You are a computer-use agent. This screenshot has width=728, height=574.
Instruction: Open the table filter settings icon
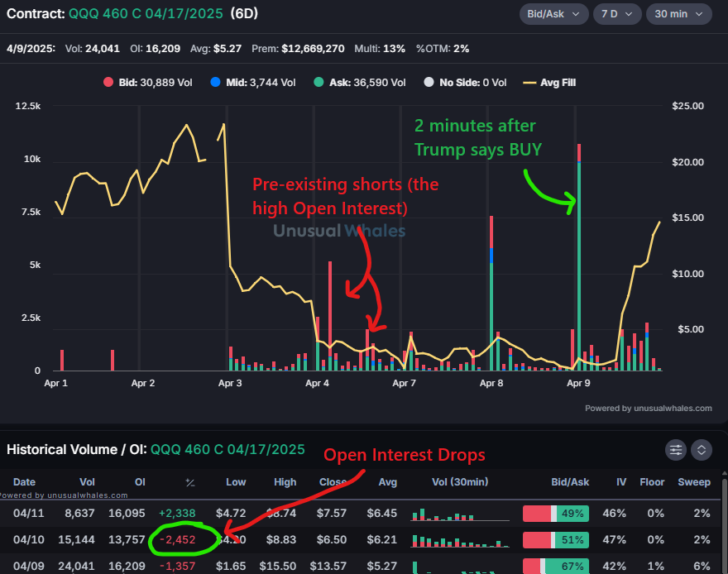(676, 450)
